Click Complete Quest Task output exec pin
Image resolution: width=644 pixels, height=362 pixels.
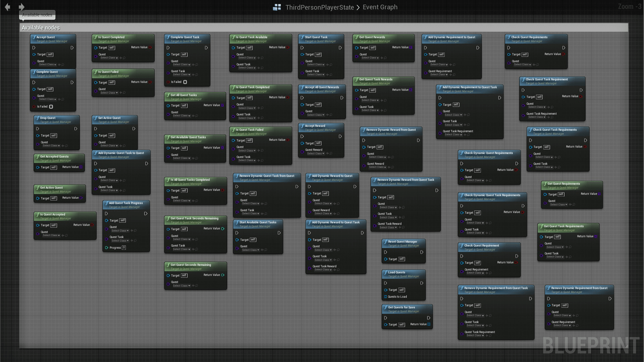tap(206, 48)
